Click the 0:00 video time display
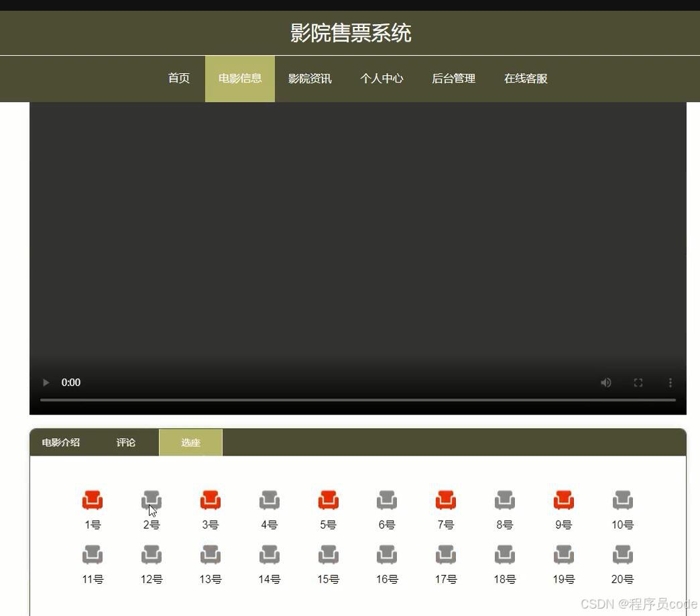Screen dimensions: 700x616 tap(71, 382)
